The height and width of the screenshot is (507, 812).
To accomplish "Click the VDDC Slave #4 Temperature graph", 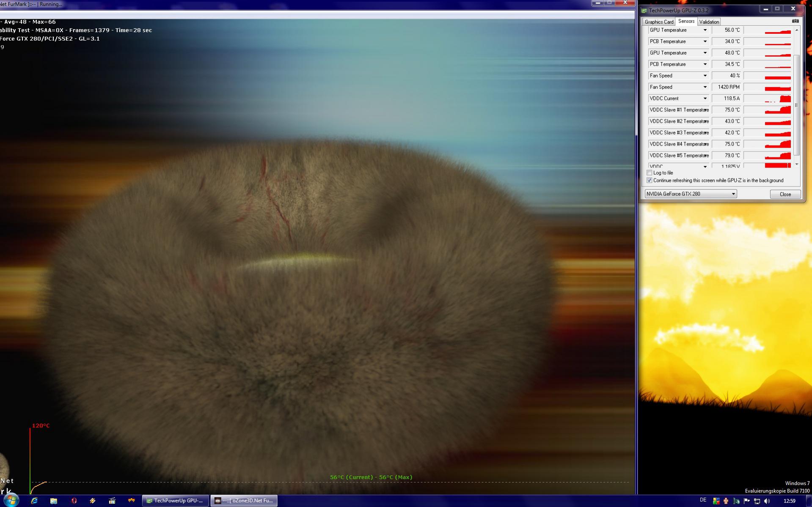I will [x=768, y=144].
